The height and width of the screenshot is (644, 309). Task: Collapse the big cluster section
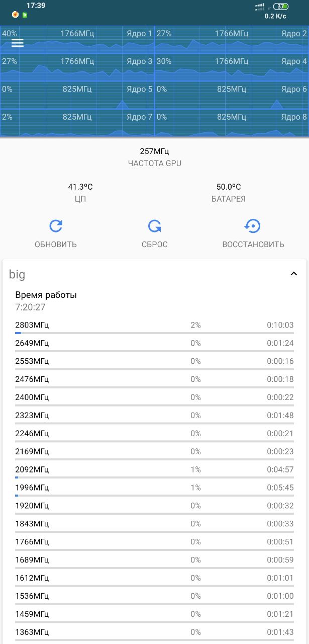point(294,274)
